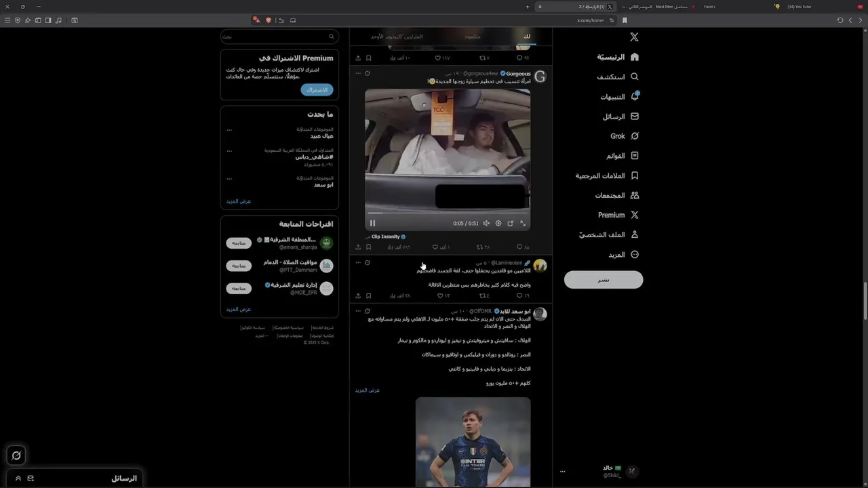868x488 pixels.
Task: View analytics of Gorgeous video post
Action: coord(398,247)
